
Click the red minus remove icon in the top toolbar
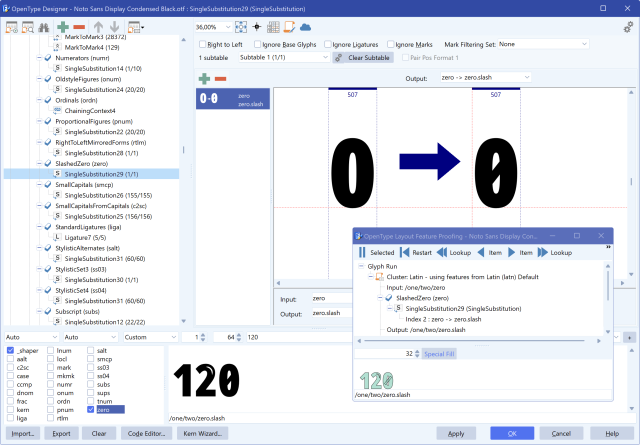pyautogui.click(x=79, y=27)
